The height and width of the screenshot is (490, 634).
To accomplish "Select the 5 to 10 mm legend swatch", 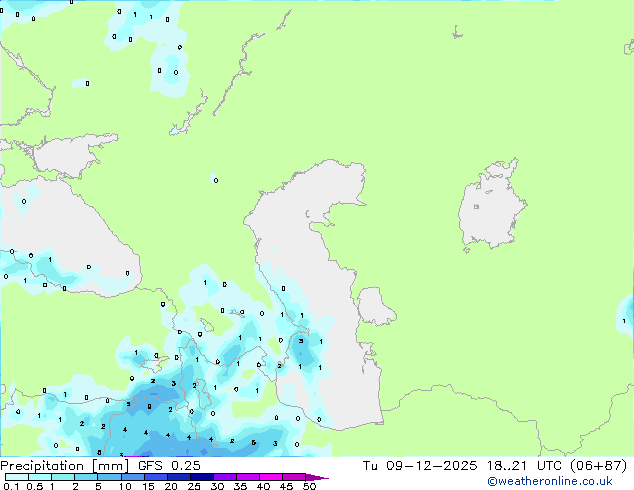I will pyautogui.click(x=109, y=477).
